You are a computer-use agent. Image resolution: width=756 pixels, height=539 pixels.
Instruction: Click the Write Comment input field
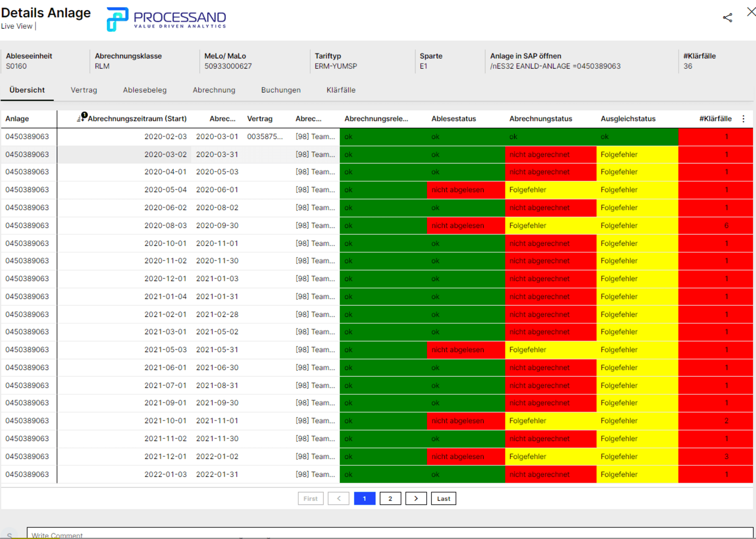(202, 535)
